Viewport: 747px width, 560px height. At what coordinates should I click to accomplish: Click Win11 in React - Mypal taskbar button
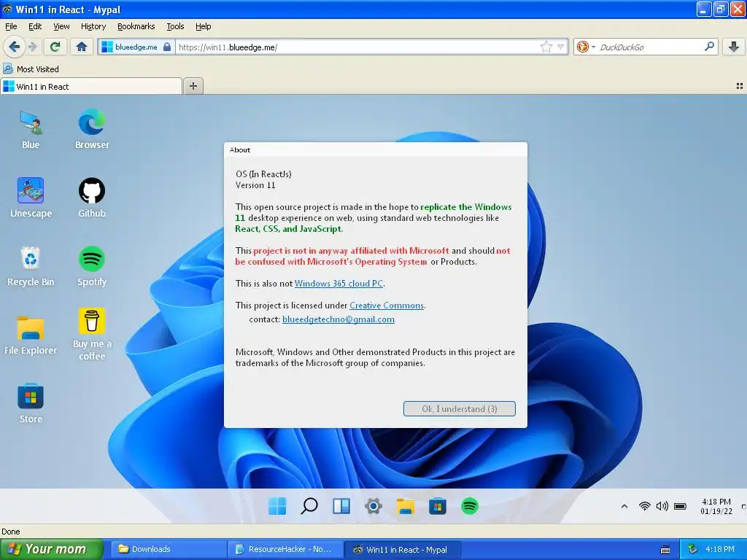pyautogui.click(x=402, y=549)
